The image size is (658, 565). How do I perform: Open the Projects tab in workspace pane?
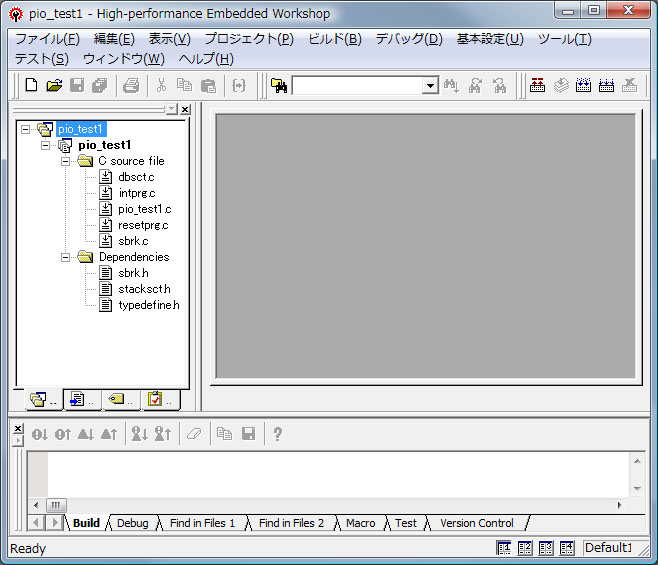pyautogui.click(x=38, y=400)
